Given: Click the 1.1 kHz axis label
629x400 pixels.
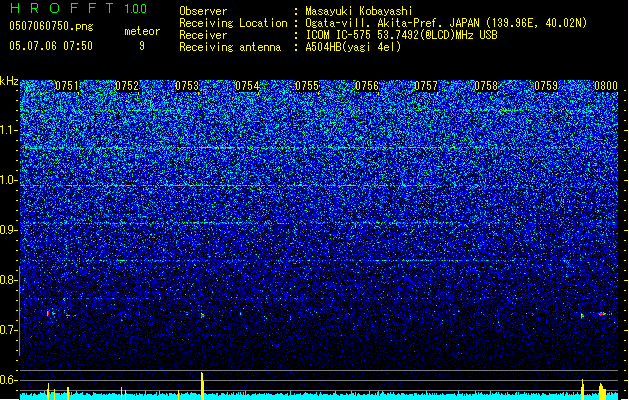Looking at the screenshot, I should [x=8, y=130].
